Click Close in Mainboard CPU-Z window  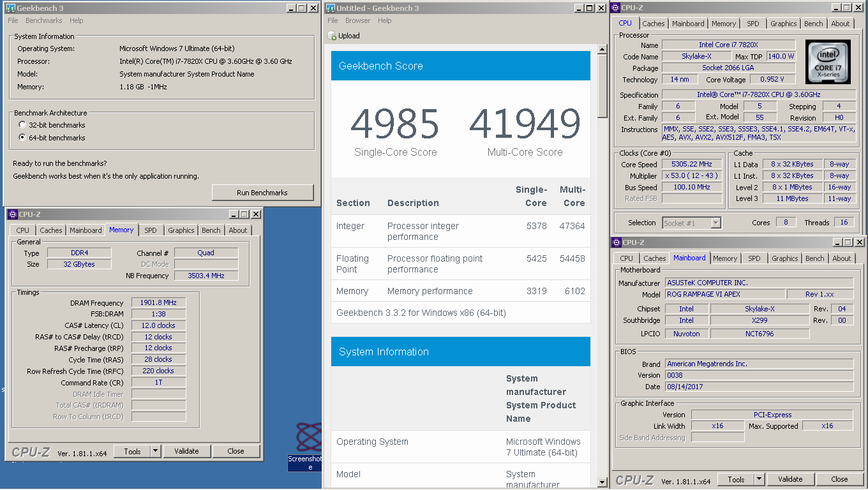pos(839,479)
